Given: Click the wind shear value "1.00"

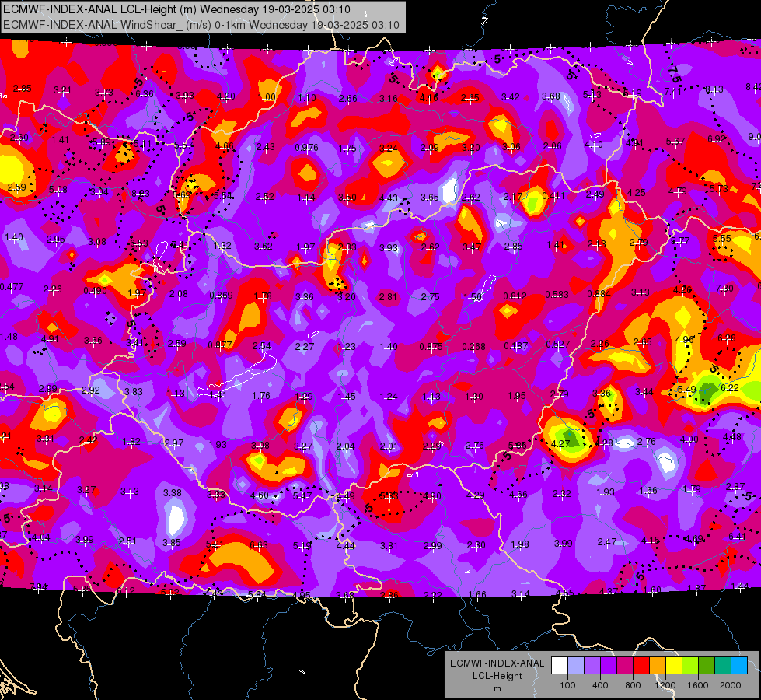Looking at the screenshot, I should coord(267,97).
